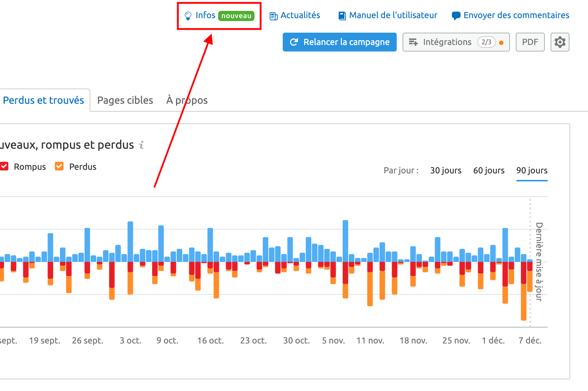588x391 pixels.
Task: Click the info icon next to chart title
Action: [142, 145]
